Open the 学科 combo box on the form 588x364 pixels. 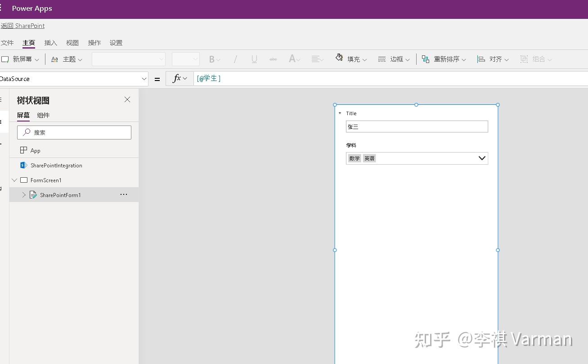tap(481, 158)
